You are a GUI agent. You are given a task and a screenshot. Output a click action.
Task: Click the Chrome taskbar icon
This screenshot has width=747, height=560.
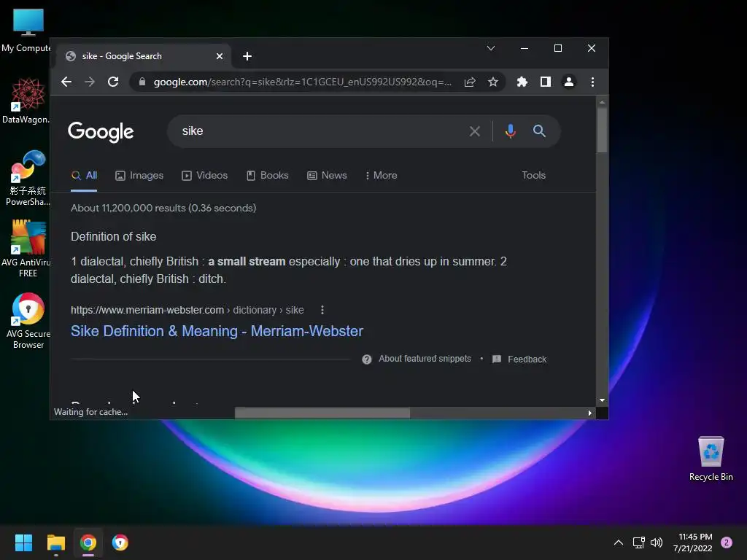(x=88, y=542)
